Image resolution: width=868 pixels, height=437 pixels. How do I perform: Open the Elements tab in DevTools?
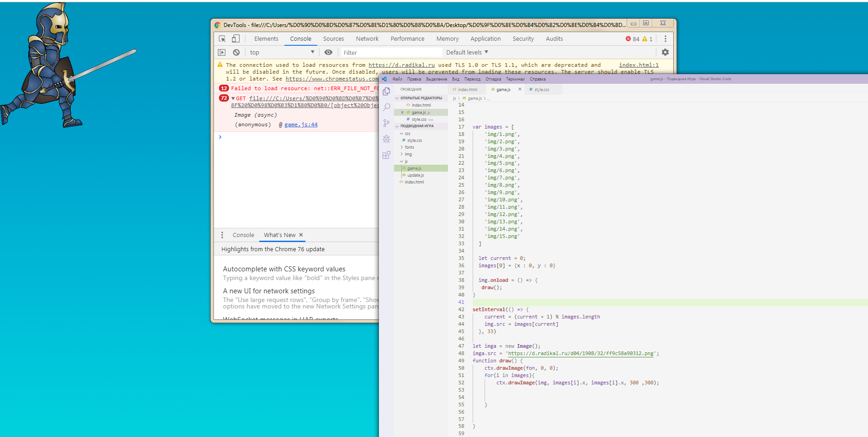coord(266,39)
